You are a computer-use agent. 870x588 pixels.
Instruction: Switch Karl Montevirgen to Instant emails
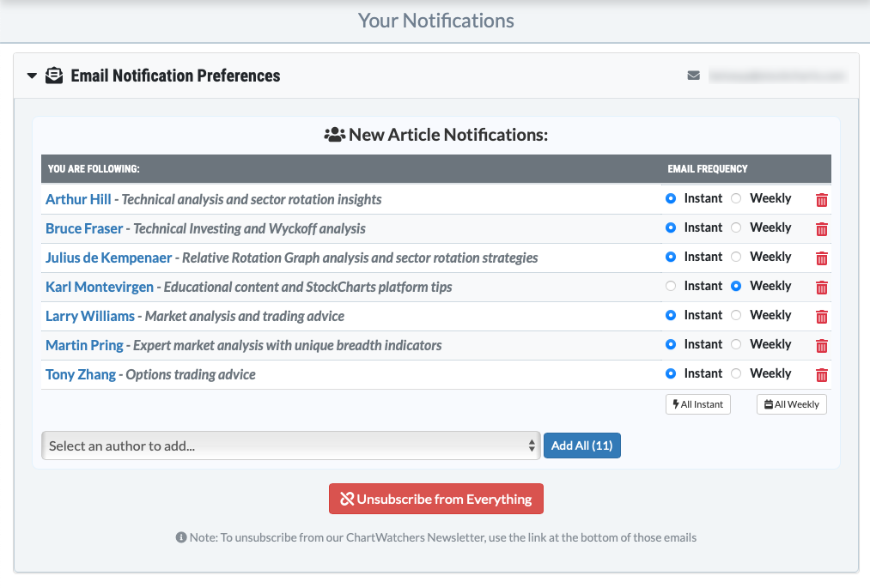coord(671,287)
